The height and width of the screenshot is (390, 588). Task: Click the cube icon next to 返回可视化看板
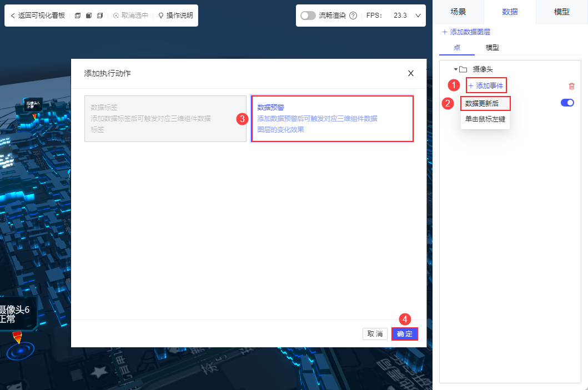[x=78, y=16]
